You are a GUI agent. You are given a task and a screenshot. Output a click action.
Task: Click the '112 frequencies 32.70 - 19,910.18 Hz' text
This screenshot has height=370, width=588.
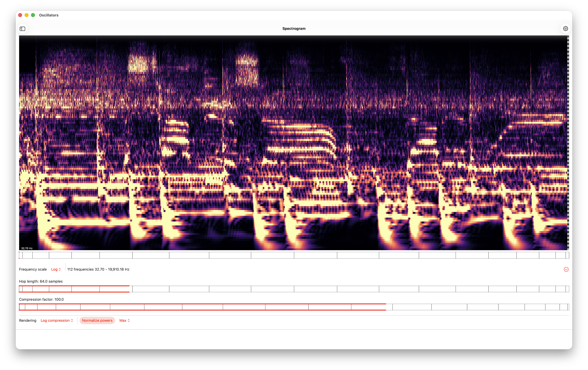98,269
